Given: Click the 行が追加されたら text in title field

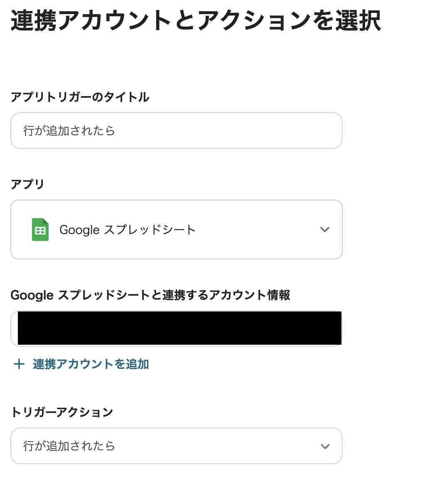Looking at the screenshot, I should (69, 131).
